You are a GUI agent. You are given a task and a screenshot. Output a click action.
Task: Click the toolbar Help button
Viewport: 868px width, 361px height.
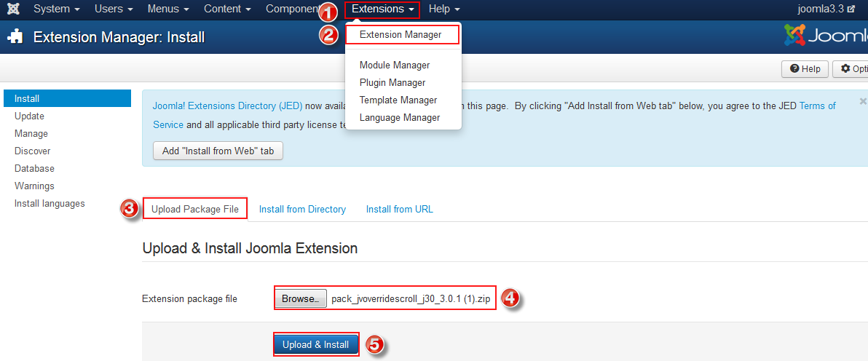[805, 68]
